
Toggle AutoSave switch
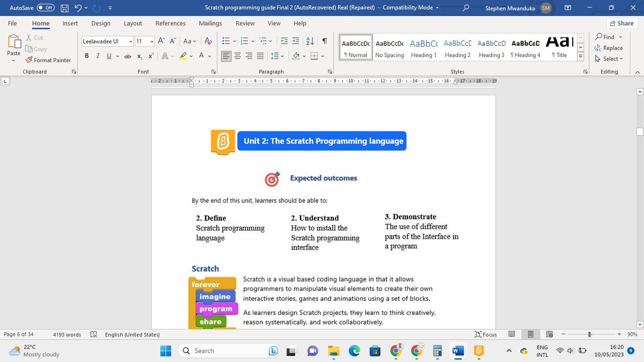46,8
